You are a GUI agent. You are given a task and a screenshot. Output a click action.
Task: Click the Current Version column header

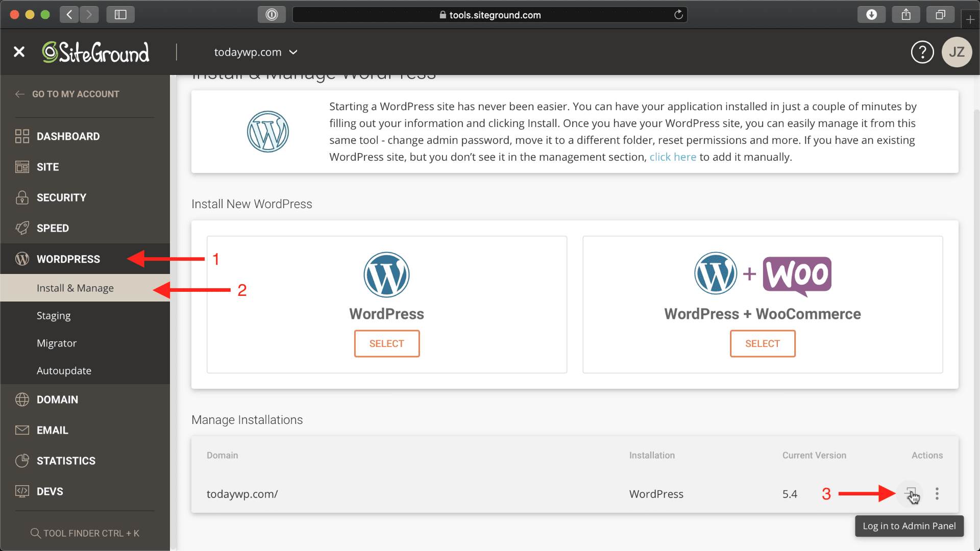[x=814, y=455]
